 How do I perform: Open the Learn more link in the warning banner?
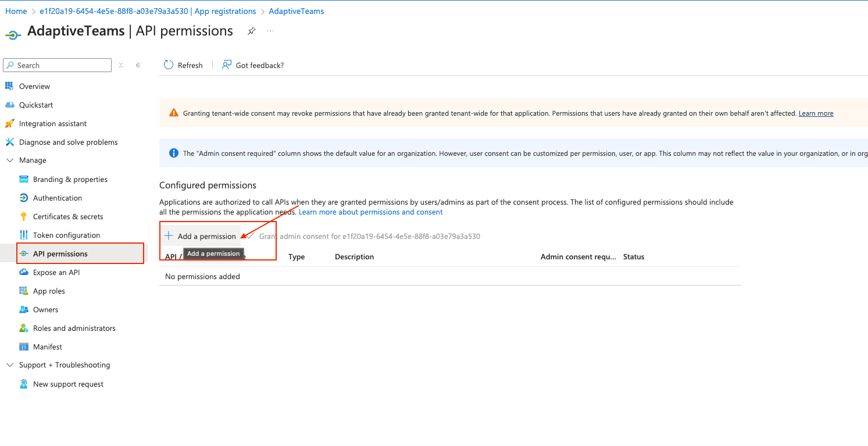[x=816, y=113]
